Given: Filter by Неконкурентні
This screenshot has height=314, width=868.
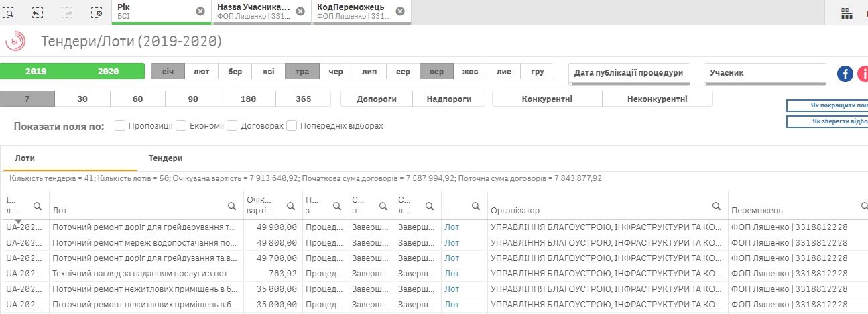Looking at the screenshot, I should [x=658, y=99].
